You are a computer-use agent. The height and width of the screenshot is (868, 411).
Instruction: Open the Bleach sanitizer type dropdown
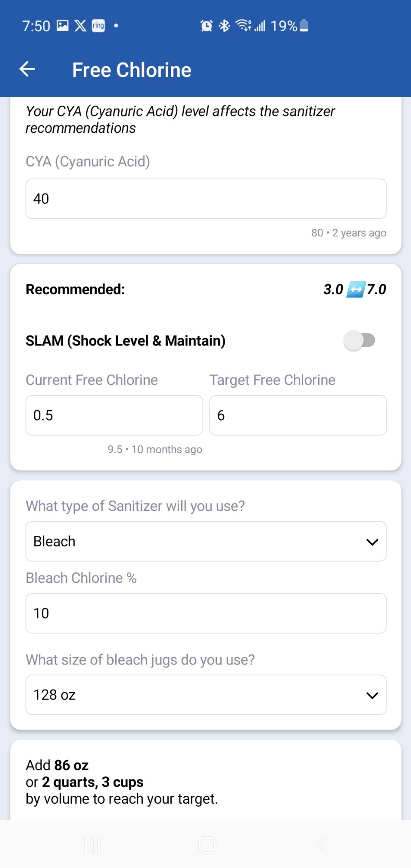(206, 542)
